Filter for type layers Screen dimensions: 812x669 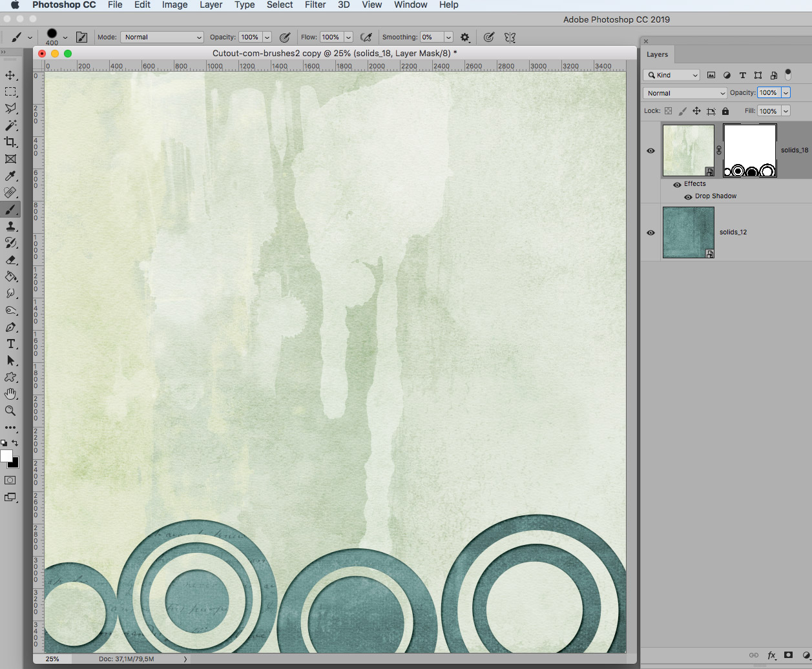742,75
